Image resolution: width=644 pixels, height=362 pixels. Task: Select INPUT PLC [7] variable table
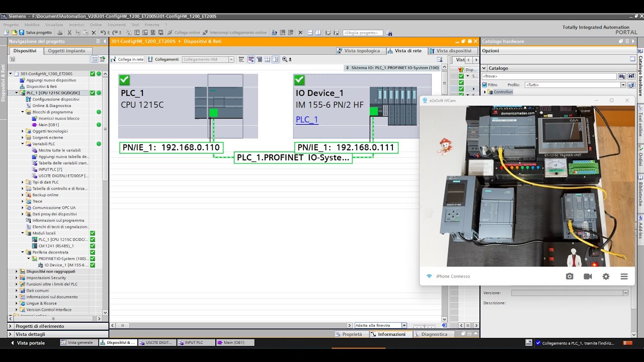[50, 169]
